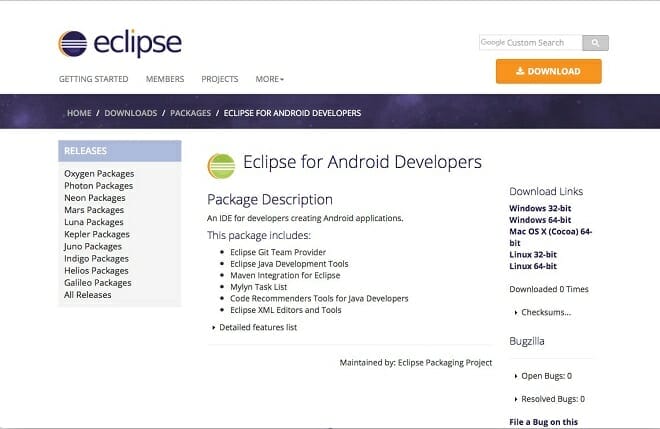This screenshot has height=429, width=660.
Task: Click the Eclipse logo in the header
Action: (120, 43)
